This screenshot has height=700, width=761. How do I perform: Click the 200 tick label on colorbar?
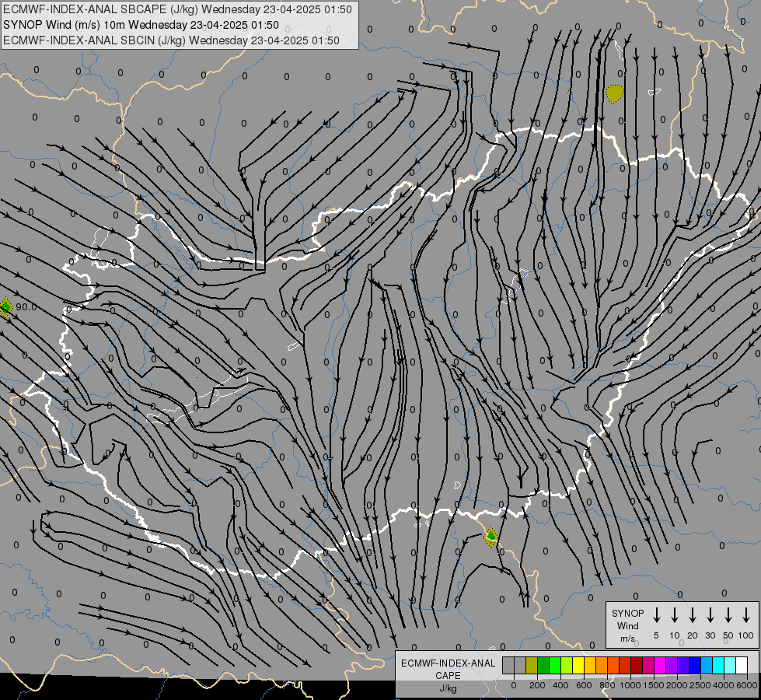pyautogui.click(x=537, y=685)
